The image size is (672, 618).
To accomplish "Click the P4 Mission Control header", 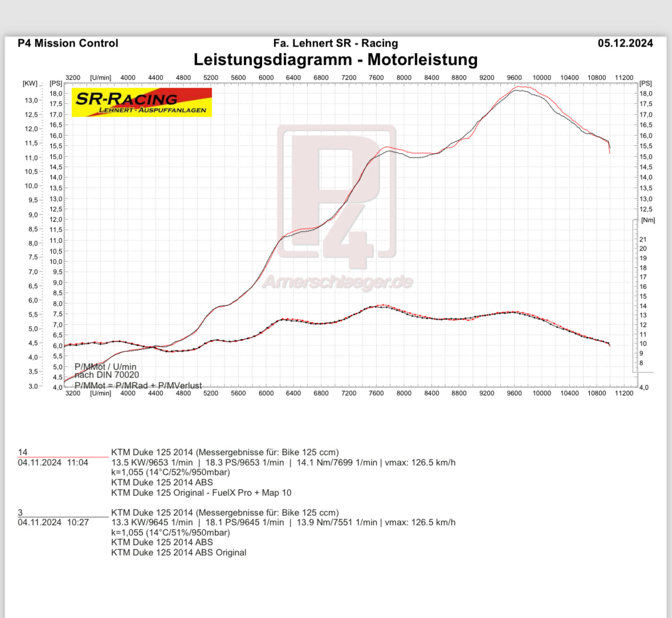I will 68,43.
